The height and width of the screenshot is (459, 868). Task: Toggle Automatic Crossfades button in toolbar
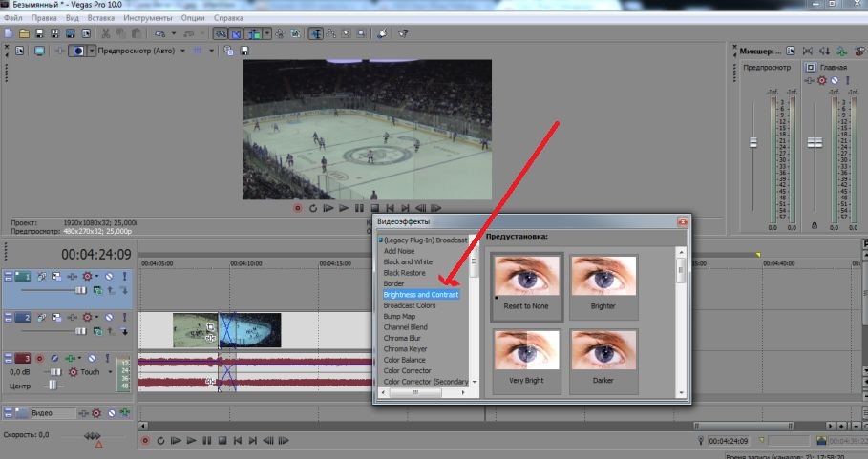(237, 33)
